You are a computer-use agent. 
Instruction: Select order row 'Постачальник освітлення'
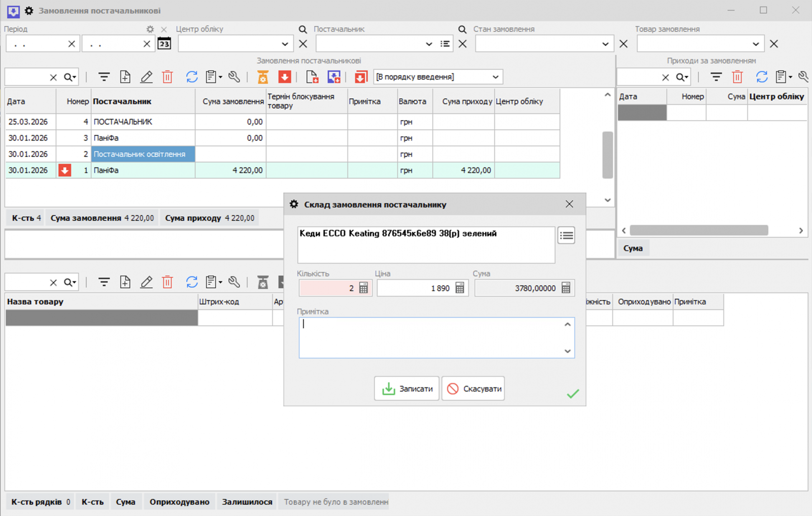[x=142, y=154]
